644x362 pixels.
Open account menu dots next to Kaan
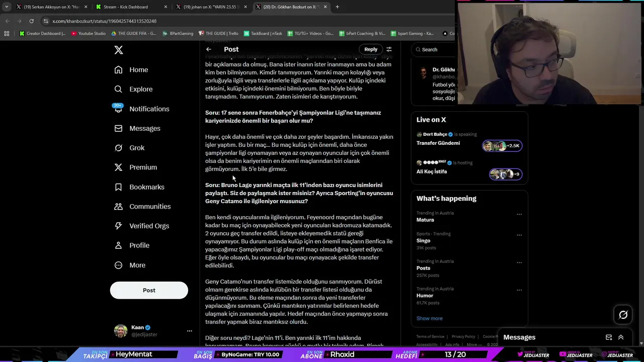click(x=190, y=331)
